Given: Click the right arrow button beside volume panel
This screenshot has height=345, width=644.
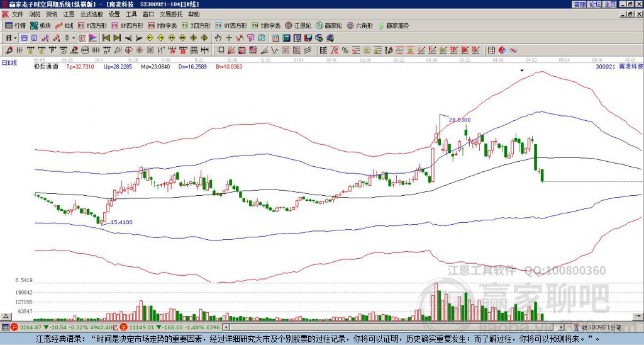Looking at the screenshot, I should [x=638, y=316].
